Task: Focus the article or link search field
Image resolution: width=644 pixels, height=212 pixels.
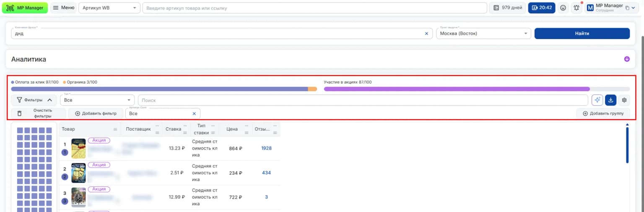Action: pyautogui.click(x=314, y=8)
